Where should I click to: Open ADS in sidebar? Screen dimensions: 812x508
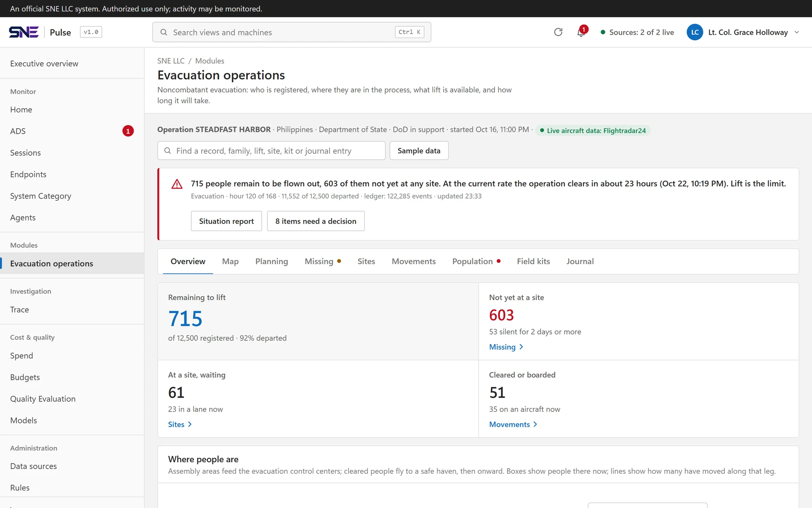pos(72,131)
